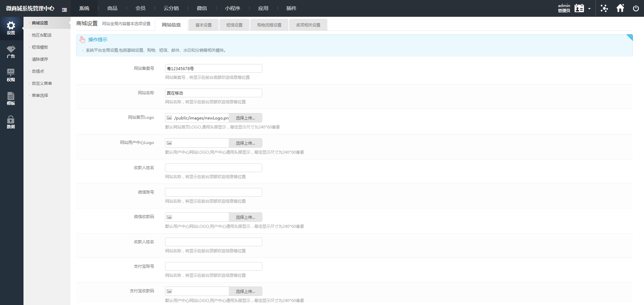
Task: Collapse the sidebar via the hamburger icon
Action: pos(64,10)
